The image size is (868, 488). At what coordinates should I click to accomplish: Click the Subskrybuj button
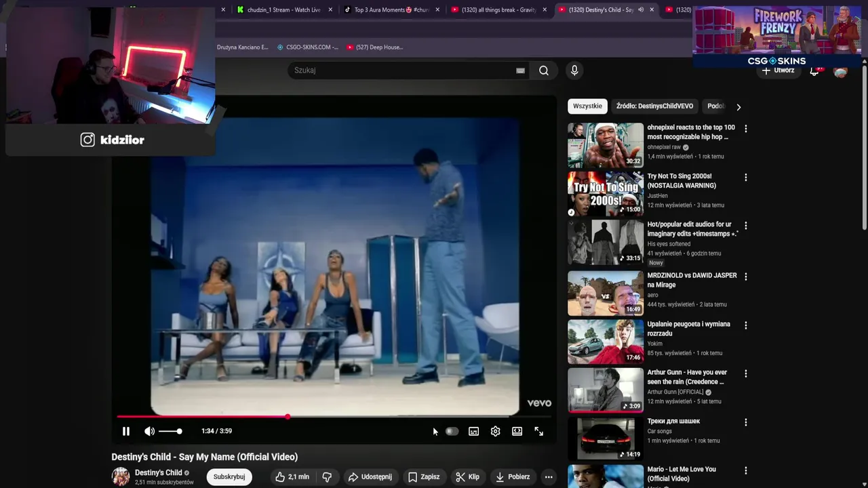[229, 477]
